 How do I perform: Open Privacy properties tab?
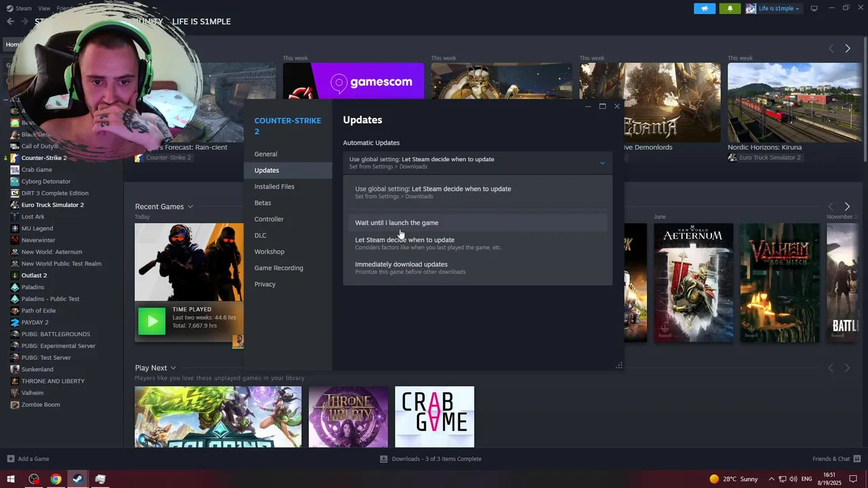264,284
